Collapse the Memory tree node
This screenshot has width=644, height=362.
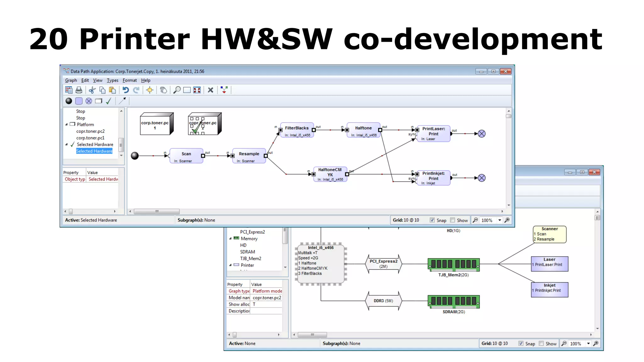[x=230, y=239]
